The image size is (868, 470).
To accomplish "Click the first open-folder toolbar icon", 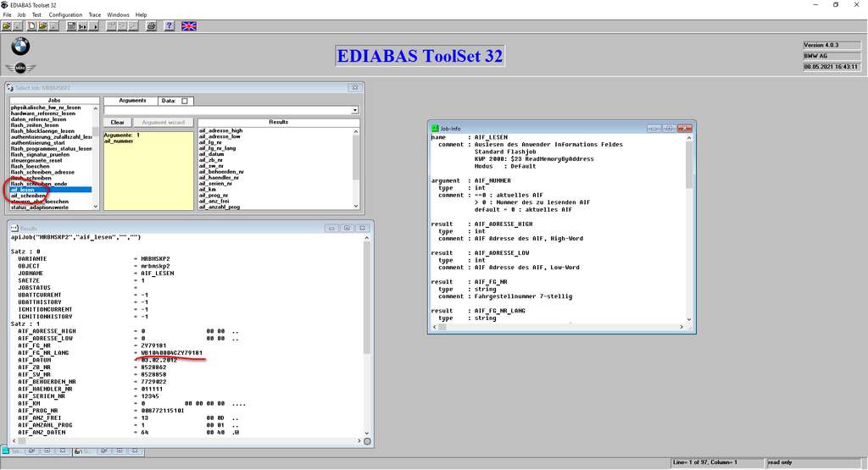I will click(x=7, y=26).
